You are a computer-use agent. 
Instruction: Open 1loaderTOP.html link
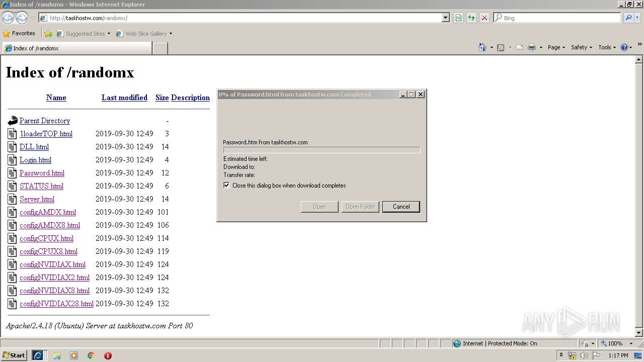[x=46, y=134]
